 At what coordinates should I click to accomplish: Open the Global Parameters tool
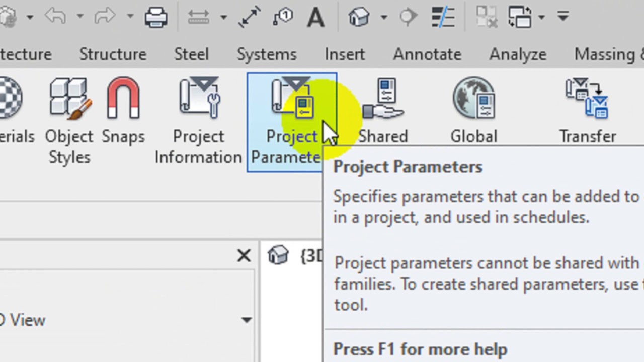click(473, 112)
